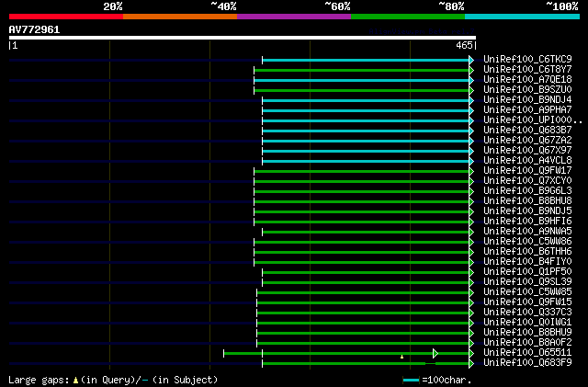Click the purple ~60% segment of the color scale

tap(294, 17)
